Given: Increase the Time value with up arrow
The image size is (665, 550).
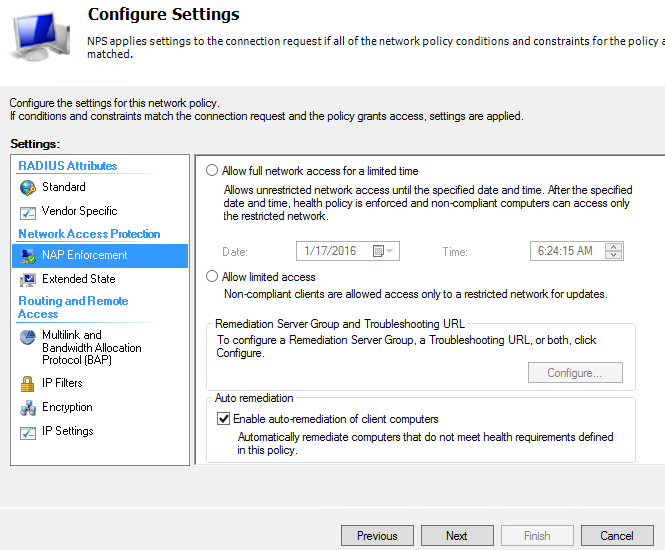Looking at the screenshot, I should pos(613,247).
